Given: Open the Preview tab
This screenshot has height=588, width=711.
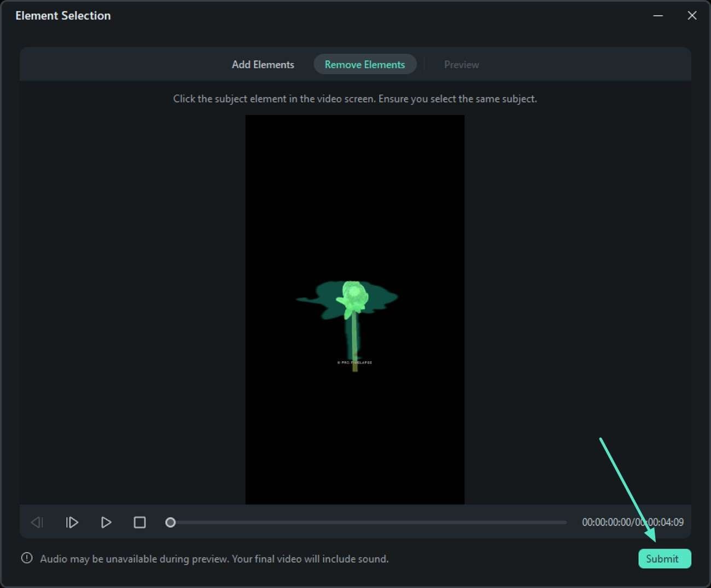Looking at the screenshot, I should click(x=462, y=64).
